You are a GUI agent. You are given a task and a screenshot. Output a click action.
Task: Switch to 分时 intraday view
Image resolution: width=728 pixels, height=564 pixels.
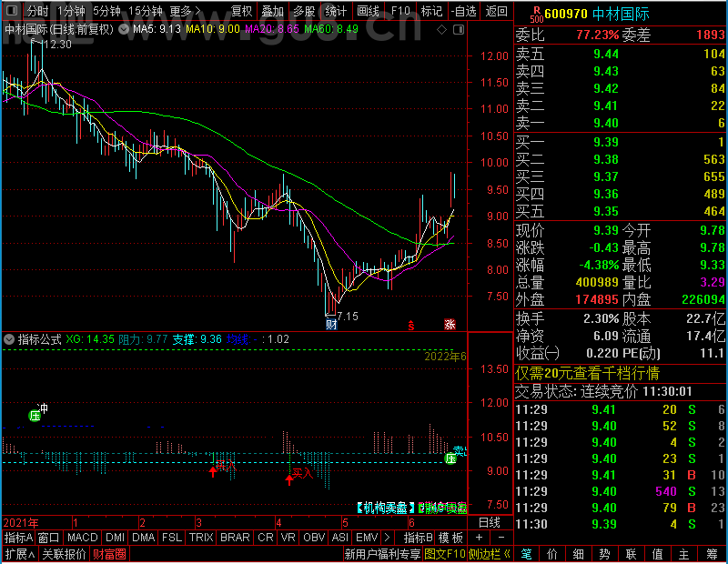pos(37,11)
